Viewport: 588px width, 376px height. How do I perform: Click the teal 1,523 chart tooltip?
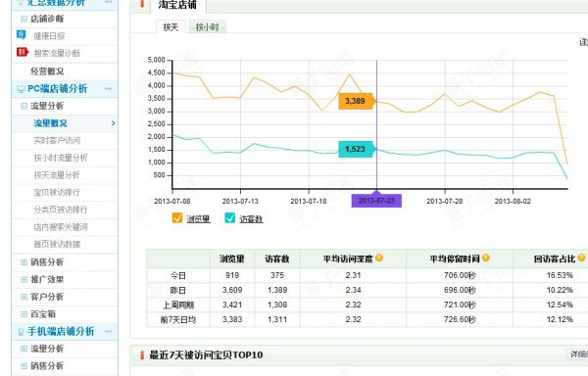pyautogui.click(x=356, y=149)
